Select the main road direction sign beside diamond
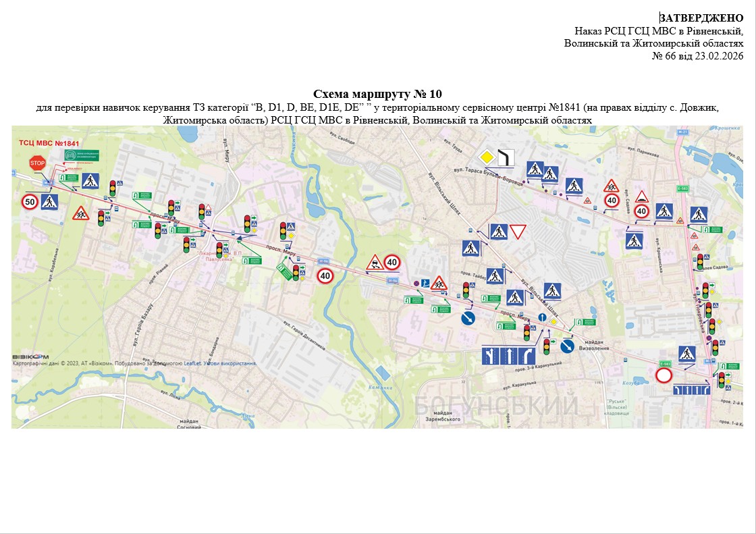Screen dimensions: 756x534 506,158
